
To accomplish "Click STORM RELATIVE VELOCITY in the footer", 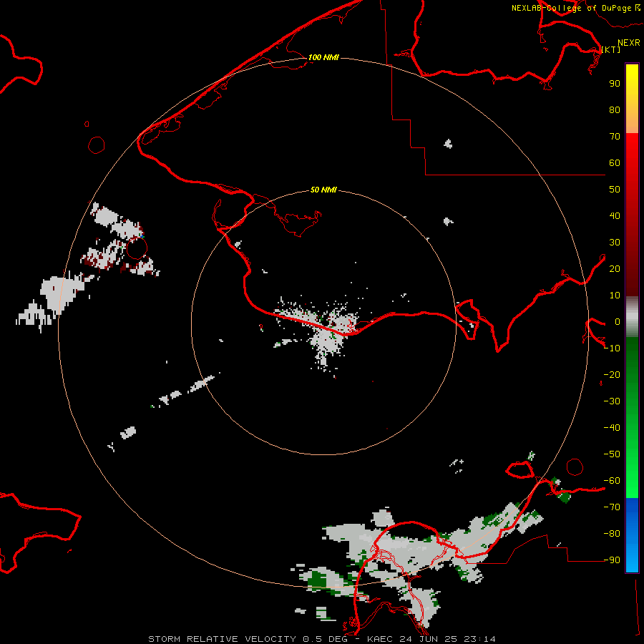I will [222, 639].
